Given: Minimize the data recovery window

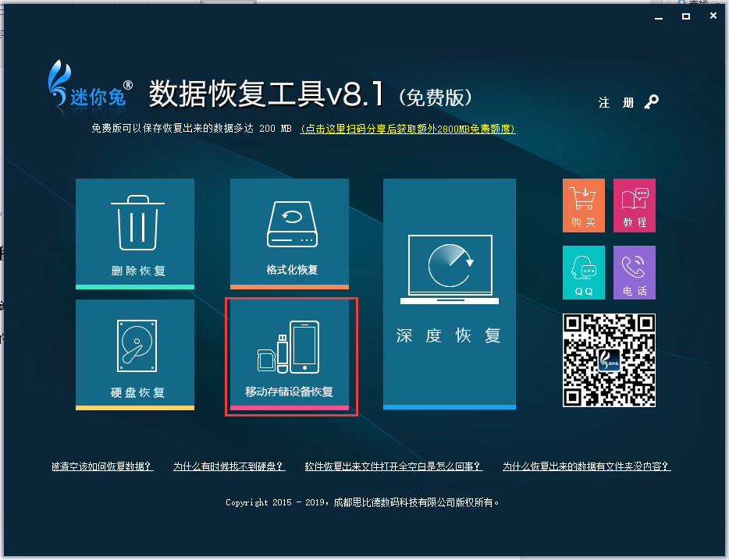Looking at the screenshot, I should (658, 16).
